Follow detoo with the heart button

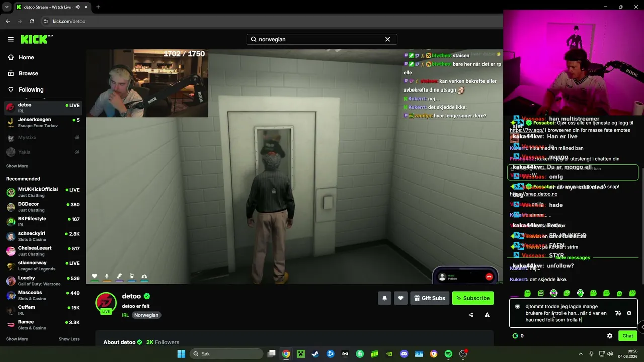pos(400,298)
